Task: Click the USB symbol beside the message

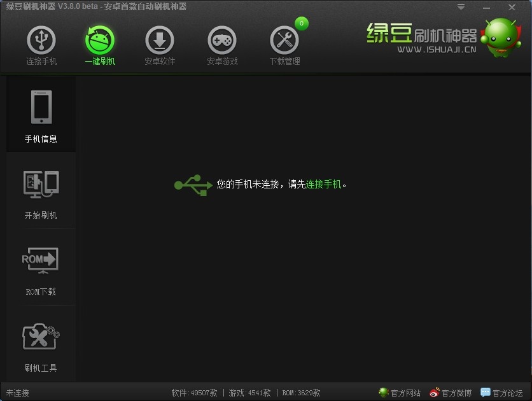Action: tap(193, 185)
